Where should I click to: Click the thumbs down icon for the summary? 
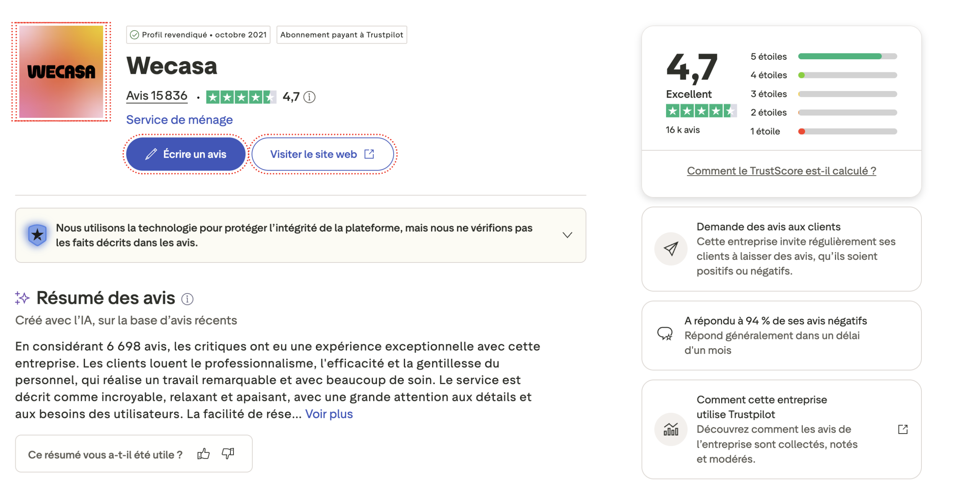pos(227,454)
